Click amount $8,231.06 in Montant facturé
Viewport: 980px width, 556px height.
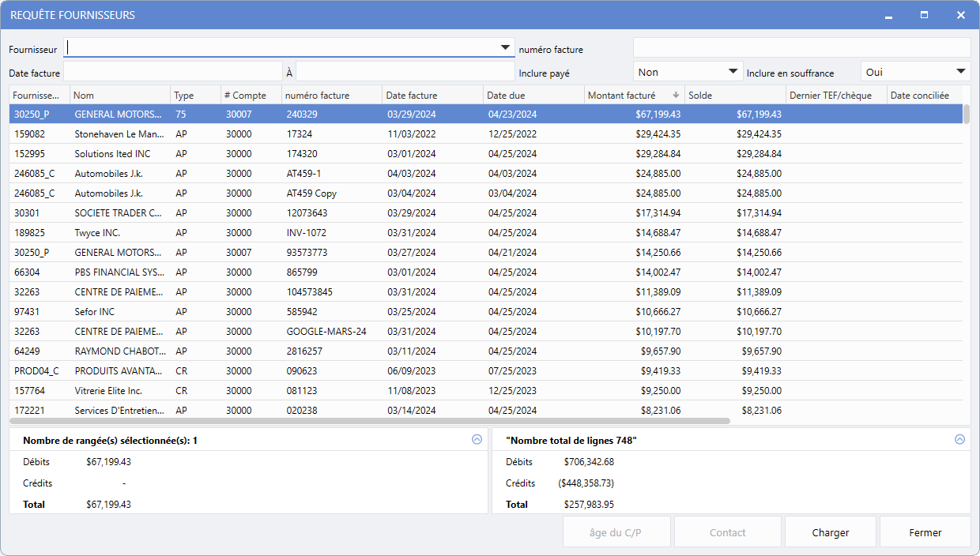[x=660, y=411]
